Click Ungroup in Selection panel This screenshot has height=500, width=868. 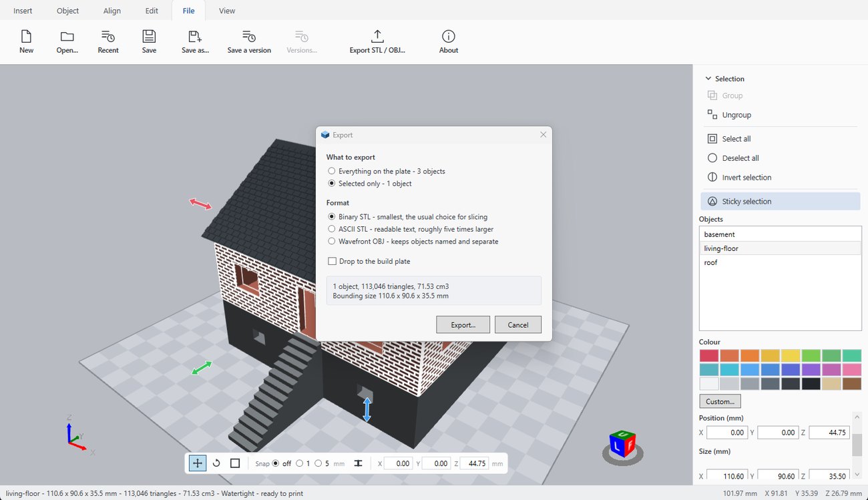pyautogui.click(x=736, y=115)
